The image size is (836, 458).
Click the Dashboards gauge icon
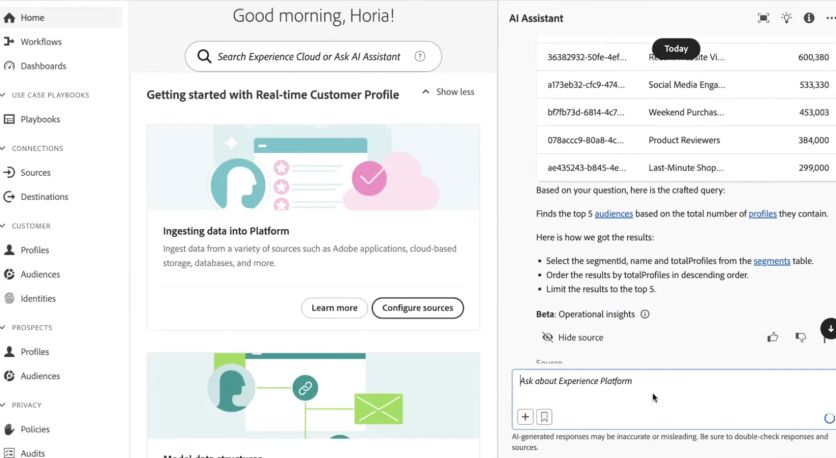[x=9, y=66]
